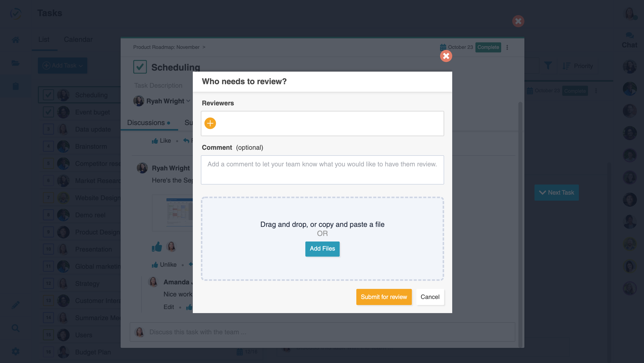The image size is (644, 363).
Task: Open the Chat panel icon
Action: tap(629, 40)
